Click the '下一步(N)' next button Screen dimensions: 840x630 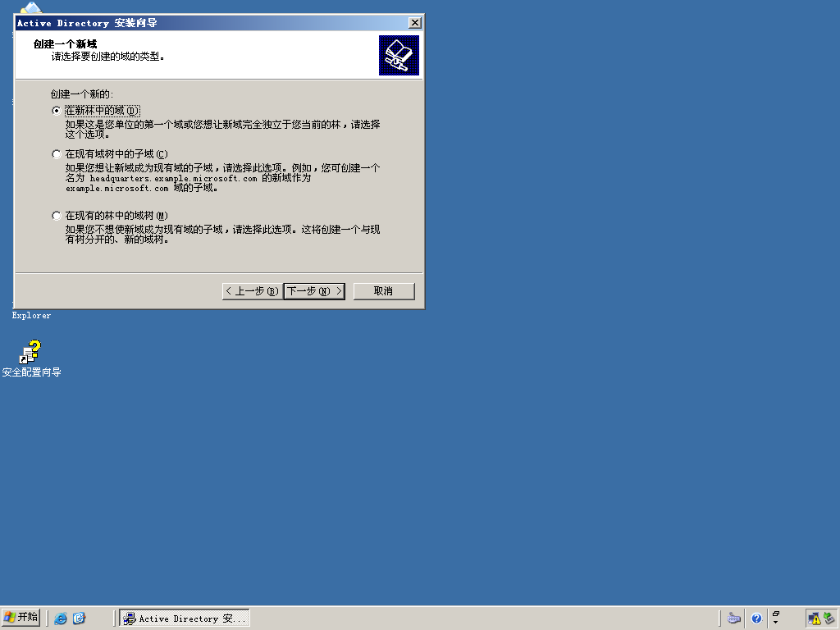314,291
